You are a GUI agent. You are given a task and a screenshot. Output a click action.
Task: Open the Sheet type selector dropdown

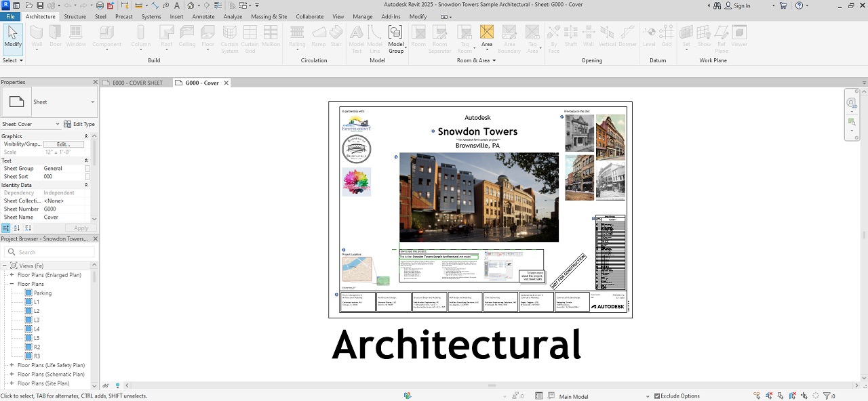tap(92, 102)
